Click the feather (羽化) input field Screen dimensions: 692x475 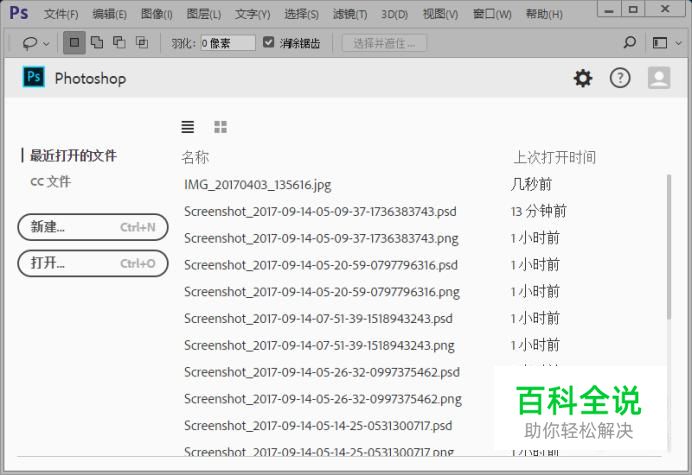click(x=228, y=43)
